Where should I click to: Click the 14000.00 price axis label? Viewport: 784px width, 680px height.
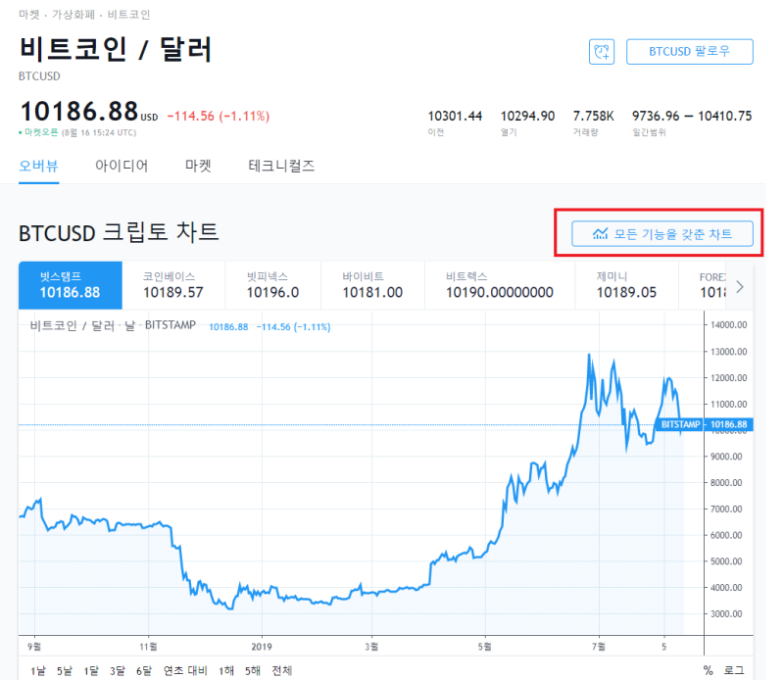pyautogui.click(x=728, y=325)
